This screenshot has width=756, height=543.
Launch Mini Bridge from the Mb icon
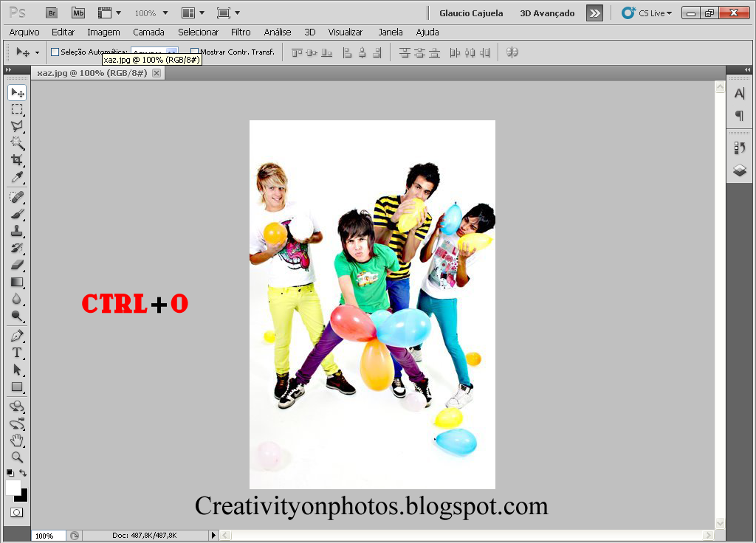click(x=78, y=13)
